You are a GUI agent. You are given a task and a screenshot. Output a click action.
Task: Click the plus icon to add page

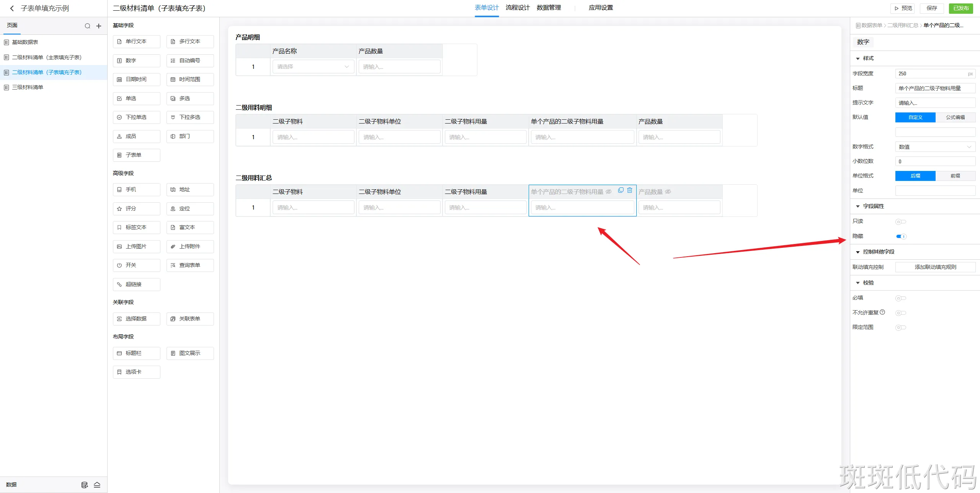[99, 26]
